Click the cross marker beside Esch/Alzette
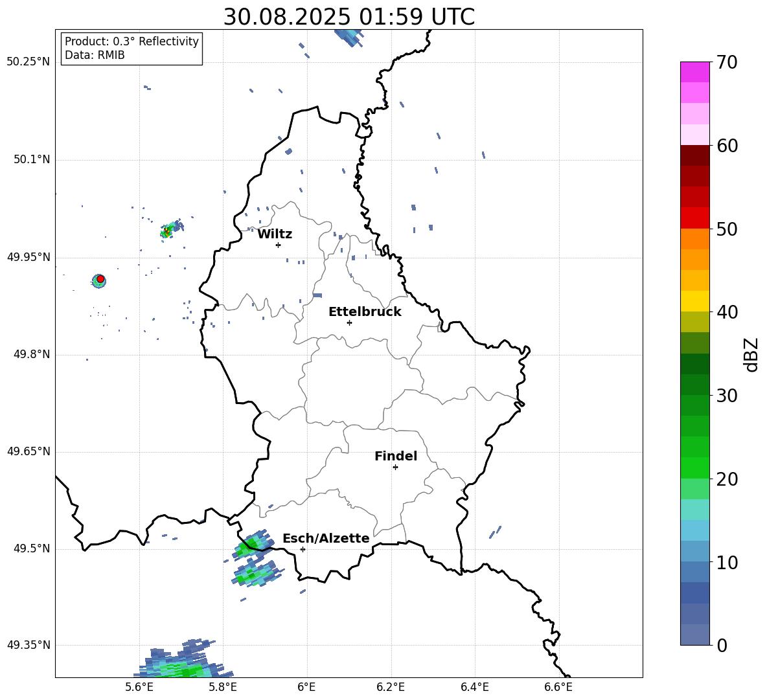767x700 pixels. 303,549
